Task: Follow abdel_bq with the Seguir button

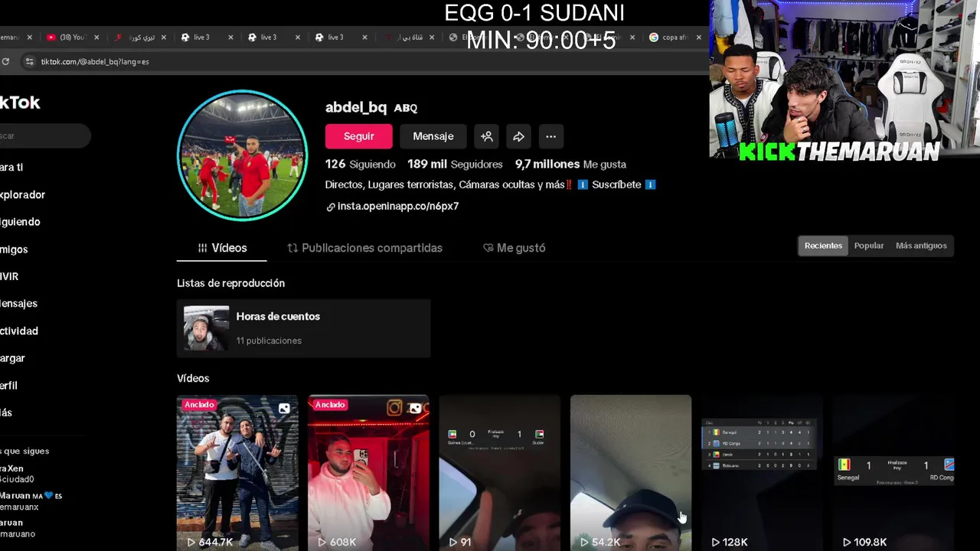Action: 358,136
